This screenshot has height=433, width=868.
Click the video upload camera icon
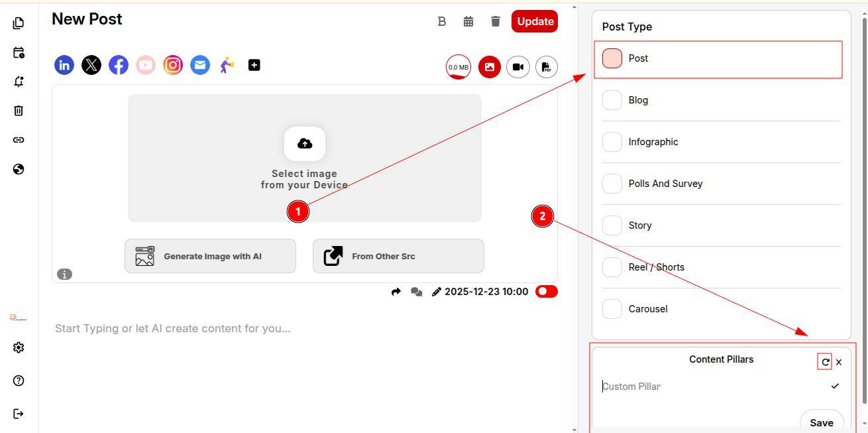(518, 67)
